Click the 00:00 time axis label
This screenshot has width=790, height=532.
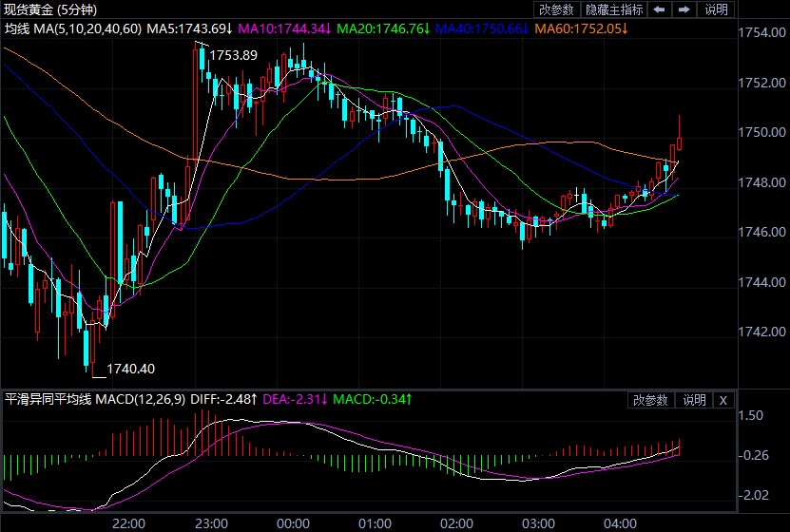coord(293,523)
